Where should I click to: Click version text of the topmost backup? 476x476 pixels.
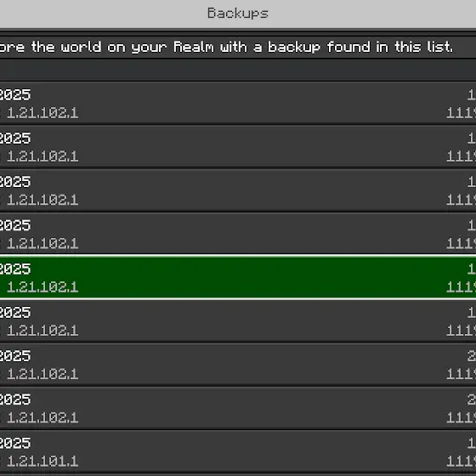pos(42,113)
